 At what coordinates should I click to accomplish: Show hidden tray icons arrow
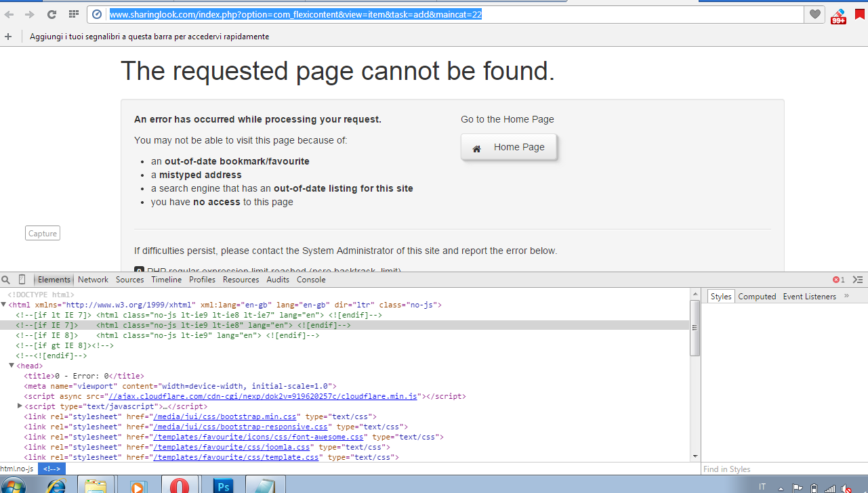point(781,488)
